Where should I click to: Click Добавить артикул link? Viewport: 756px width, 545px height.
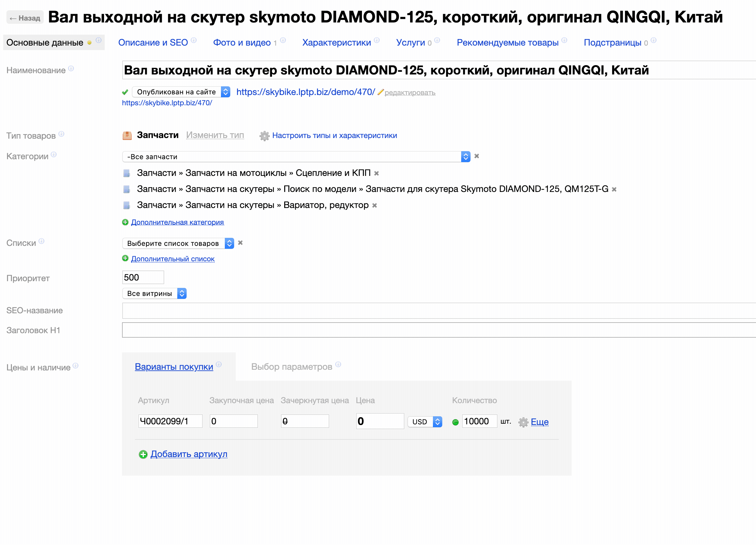(189, 454)
